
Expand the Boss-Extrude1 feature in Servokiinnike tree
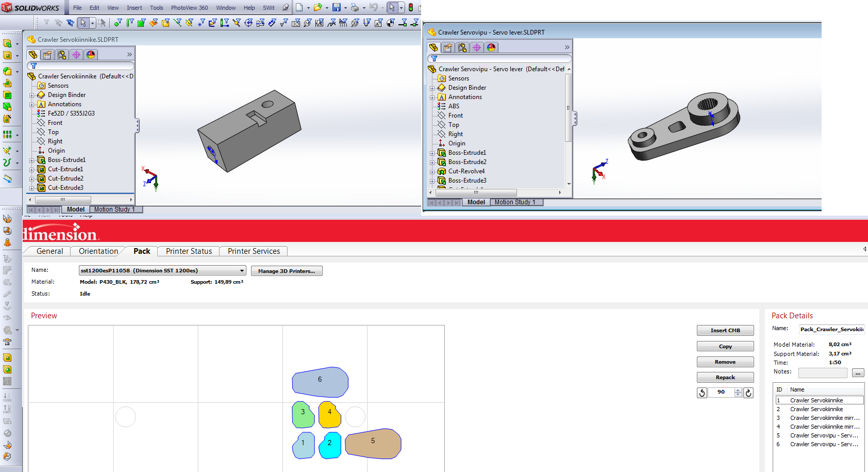pos(31,160)
